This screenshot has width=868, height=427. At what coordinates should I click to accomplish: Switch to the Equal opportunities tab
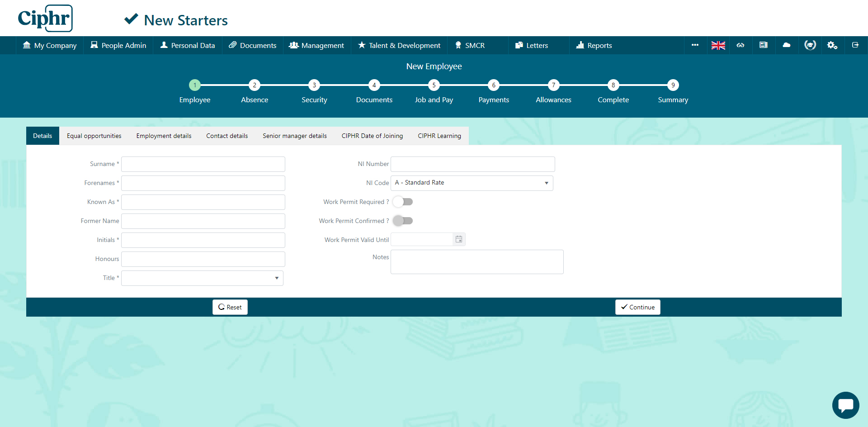(94, 136)
